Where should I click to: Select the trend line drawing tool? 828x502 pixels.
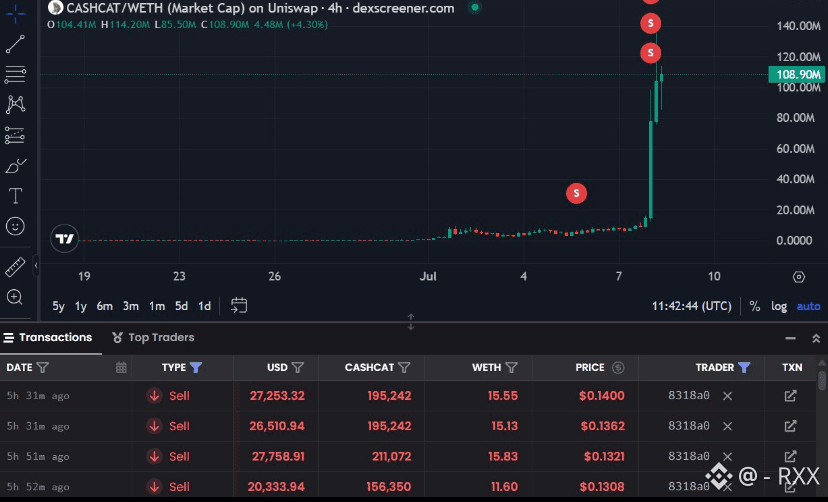pyautogui.click(x=15, y=44)
